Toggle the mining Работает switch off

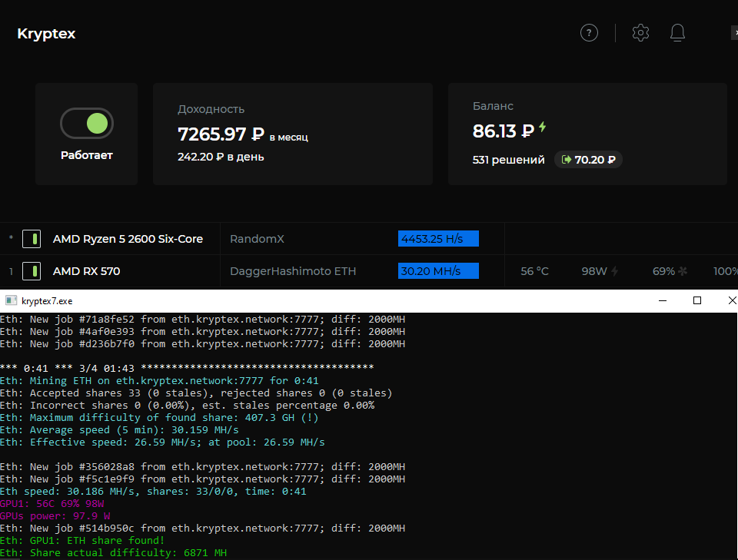point(87,124)
